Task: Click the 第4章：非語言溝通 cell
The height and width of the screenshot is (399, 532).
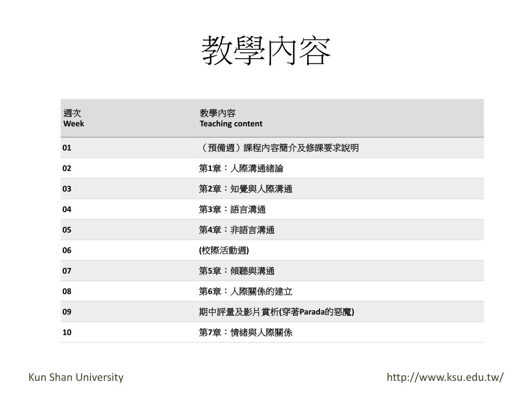Action: (340, 230)
